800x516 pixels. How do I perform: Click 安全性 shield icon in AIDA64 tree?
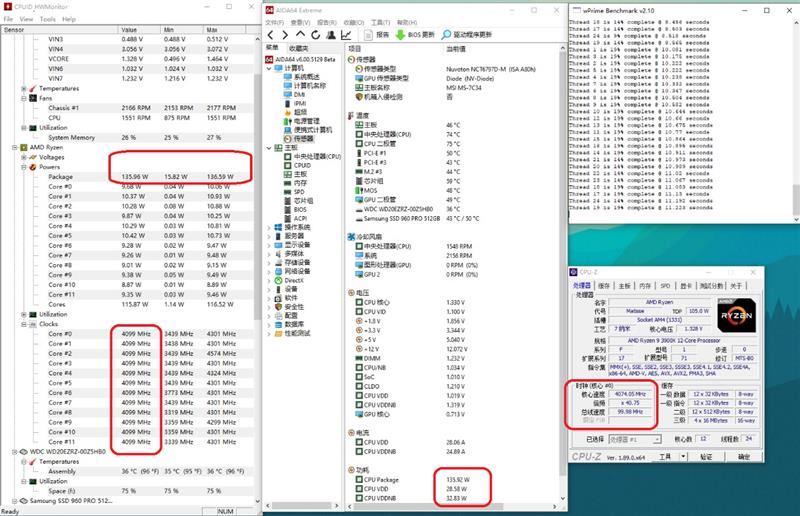pos(278,307)
